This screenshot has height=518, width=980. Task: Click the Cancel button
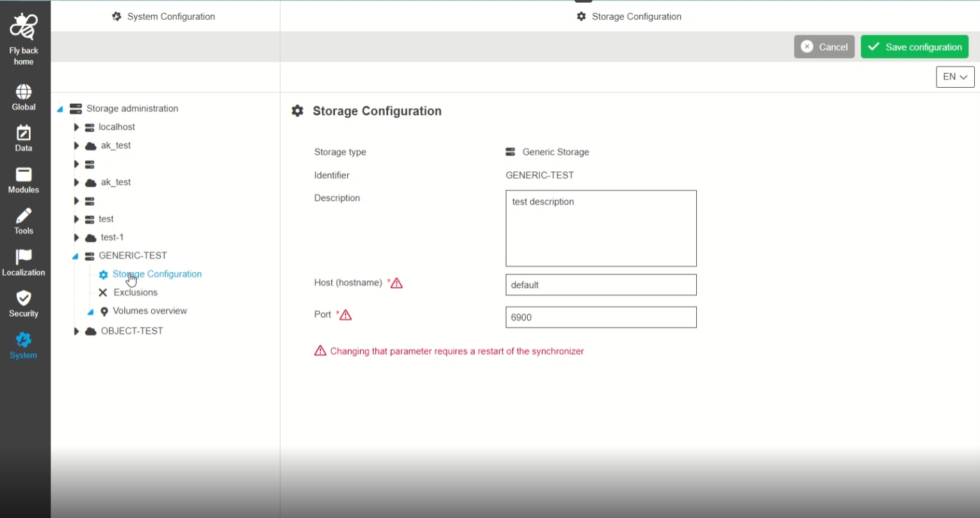point(824,47)
